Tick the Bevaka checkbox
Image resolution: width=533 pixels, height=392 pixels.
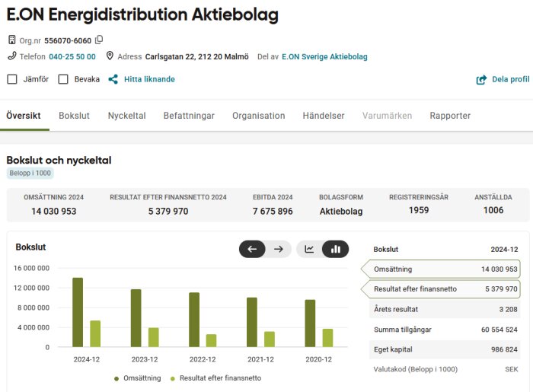[63, 79]
